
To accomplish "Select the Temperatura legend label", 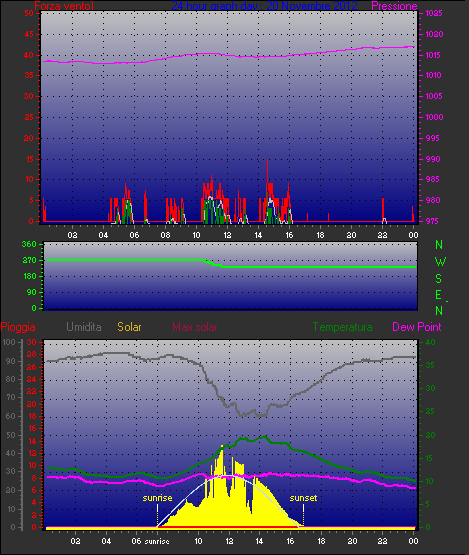I will click(342, 327).
